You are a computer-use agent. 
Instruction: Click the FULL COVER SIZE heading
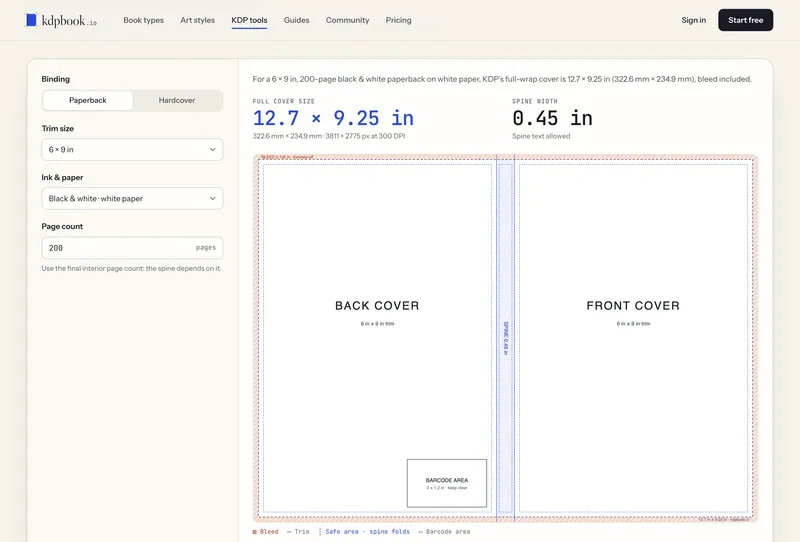(284, 102)
